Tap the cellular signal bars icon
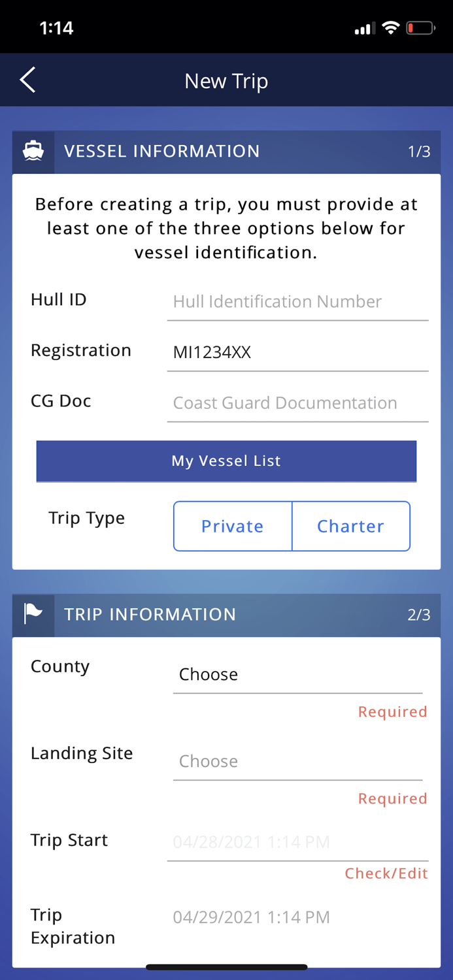This screenshot has width=453, height=980. (364, 29)
